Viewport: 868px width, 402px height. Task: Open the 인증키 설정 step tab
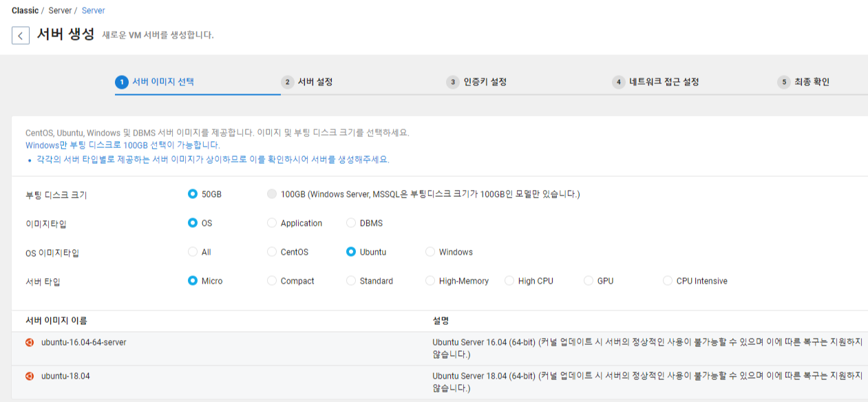[485, 82]
